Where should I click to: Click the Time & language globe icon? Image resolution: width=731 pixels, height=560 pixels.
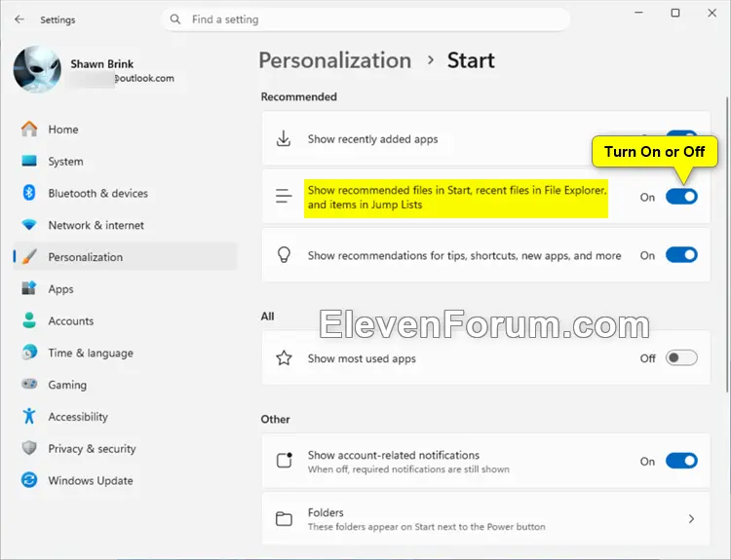pyautogui.click(x=29, y=353)
